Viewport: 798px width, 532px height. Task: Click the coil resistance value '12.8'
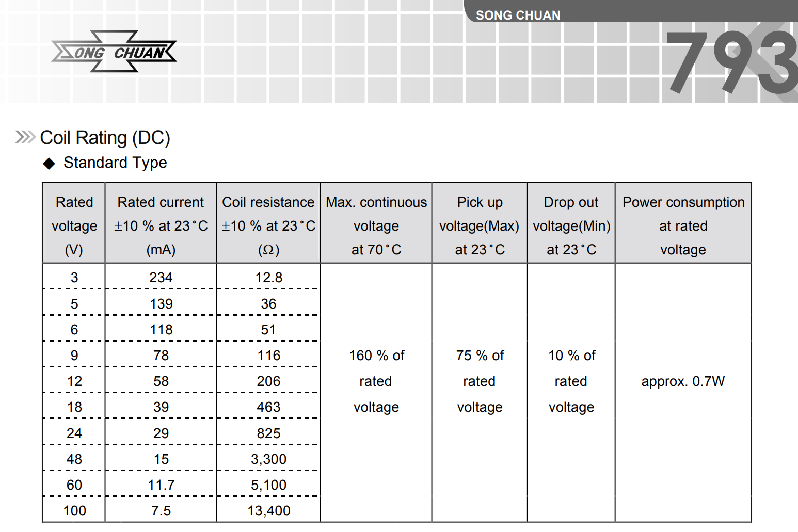[x=269, y=278]
